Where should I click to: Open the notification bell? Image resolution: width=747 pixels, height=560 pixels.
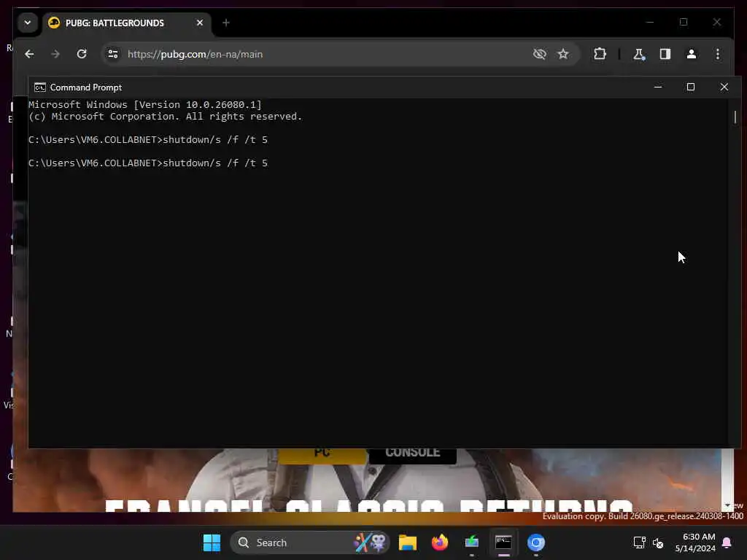click(x=727, y=542)
